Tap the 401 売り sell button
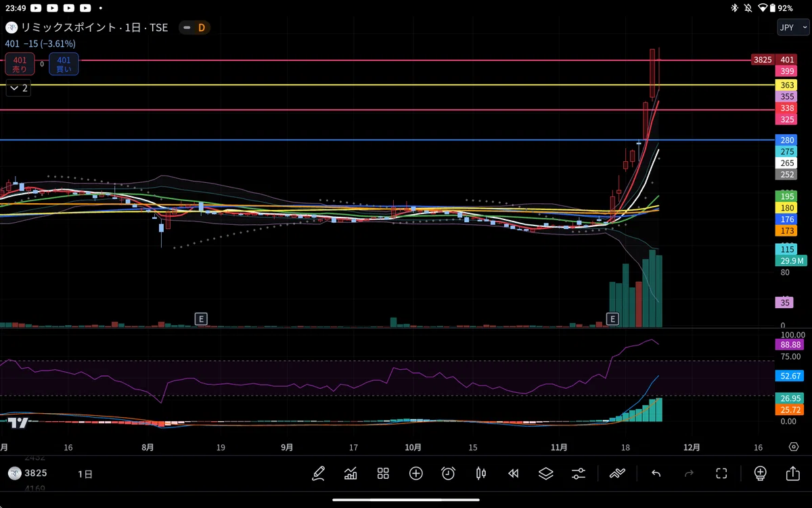This screenshot has height=508, width=812. tap(20, 64)
